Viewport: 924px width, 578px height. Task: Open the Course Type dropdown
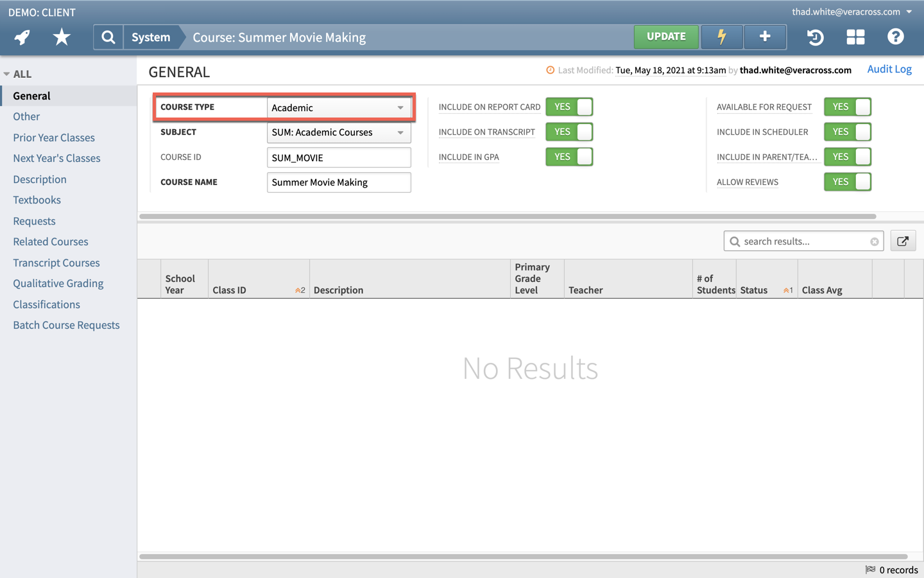pos(339,108)
